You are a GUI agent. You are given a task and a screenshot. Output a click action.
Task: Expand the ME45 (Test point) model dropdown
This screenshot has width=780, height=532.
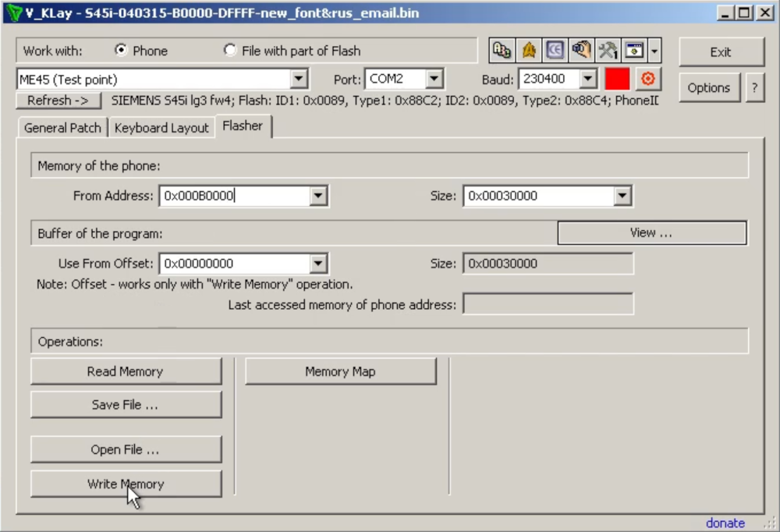[298, 79]
